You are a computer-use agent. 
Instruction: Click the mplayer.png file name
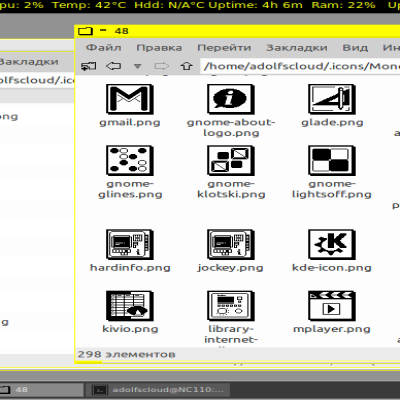click(x=332, y=329)
